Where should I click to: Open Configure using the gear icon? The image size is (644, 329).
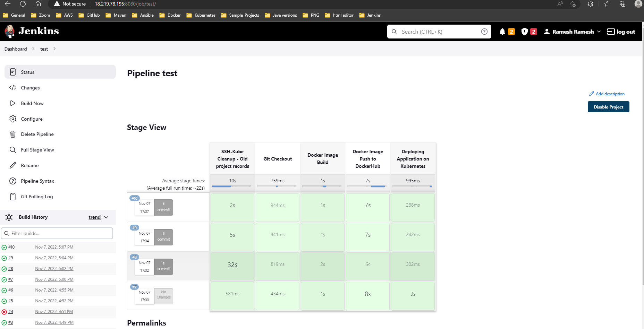13,119
